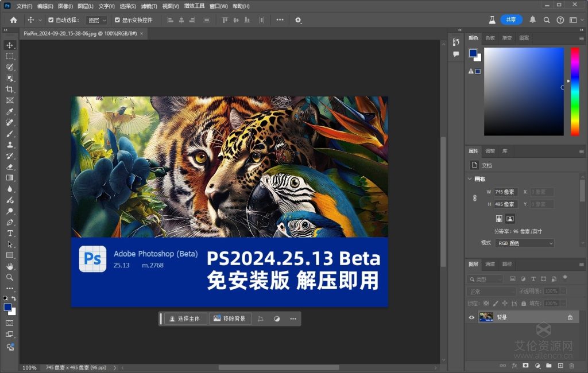This screenshot has height=373, width=588.
Task: Toggle the 显示变换控件 checkbox
Action: pos(117,20)
